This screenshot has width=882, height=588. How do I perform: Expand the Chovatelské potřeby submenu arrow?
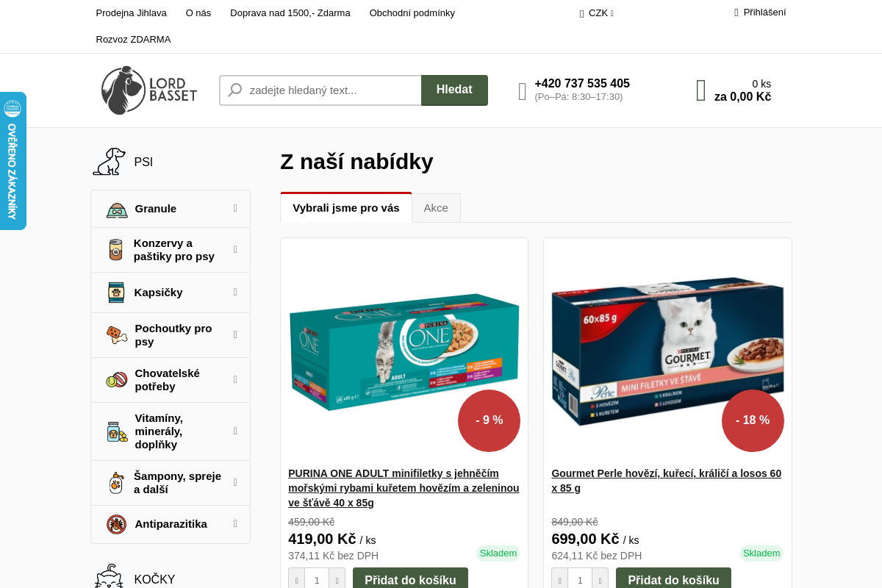(x=235, y=379)
